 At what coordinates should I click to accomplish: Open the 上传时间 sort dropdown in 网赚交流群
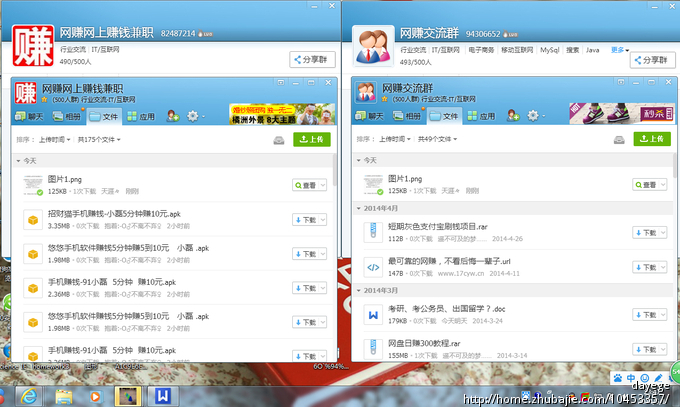[395, 139]
